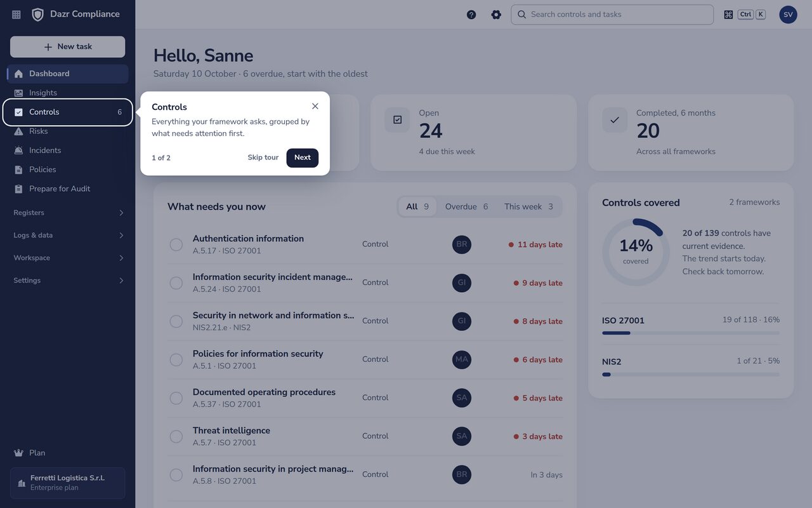Expand the Settings sidebar section
The image size is (812, 508).
pos(68,280)
